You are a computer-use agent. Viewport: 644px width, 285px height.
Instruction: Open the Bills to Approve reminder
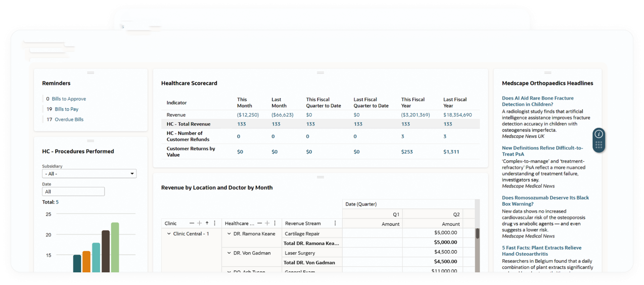point(69,99)
